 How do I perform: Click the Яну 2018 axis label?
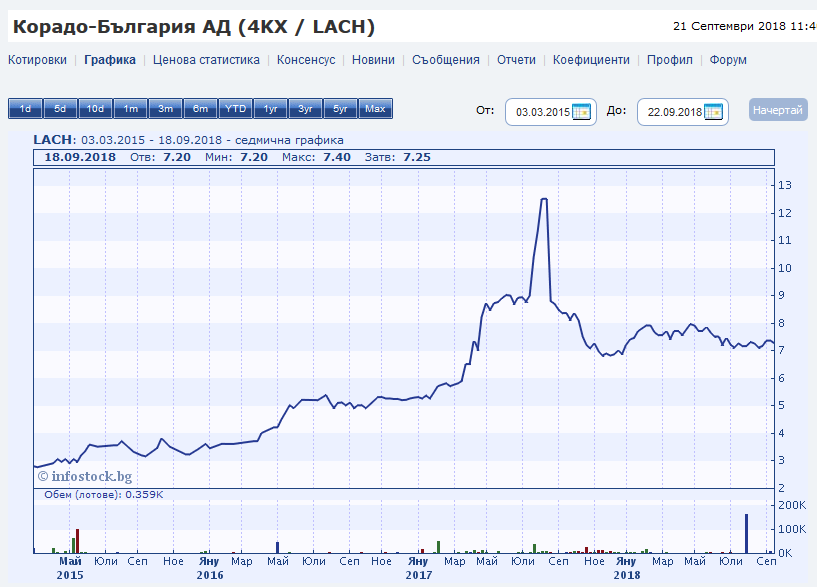click(626, 568)
